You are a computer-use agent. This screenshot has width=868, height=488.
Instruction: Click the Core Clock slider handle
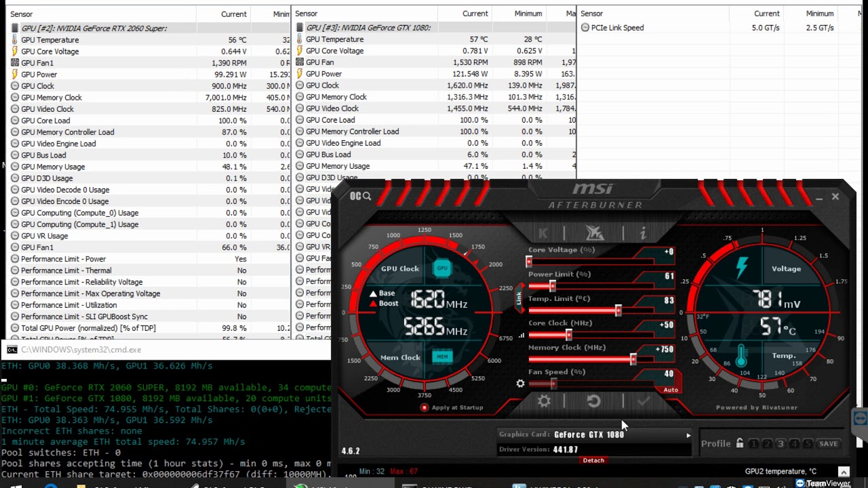click(568, 335)
